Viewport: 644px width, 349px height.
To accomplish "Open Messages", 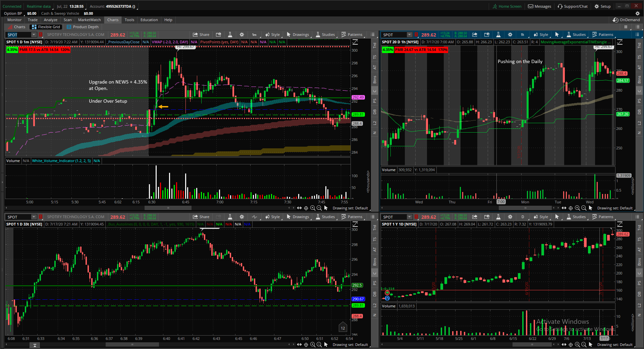I will pyautogui.click(x=540, y=6).
